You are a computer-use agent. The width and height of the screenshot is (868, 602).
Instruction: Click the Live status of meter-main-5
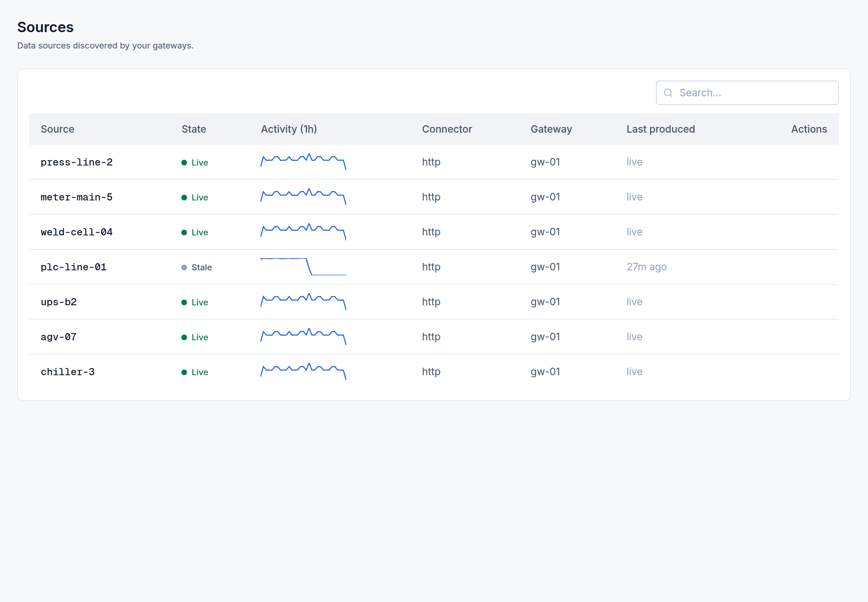coord(195,198)
